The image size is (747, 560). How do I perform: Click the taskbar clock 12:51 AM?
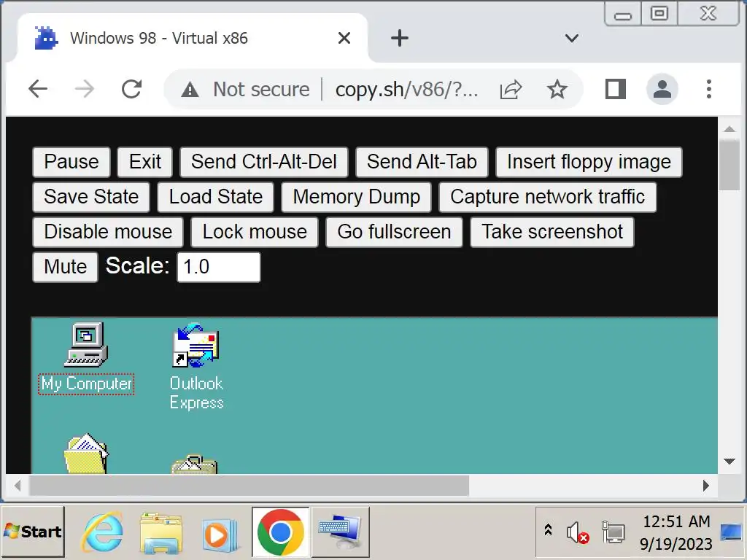point(676,521)
